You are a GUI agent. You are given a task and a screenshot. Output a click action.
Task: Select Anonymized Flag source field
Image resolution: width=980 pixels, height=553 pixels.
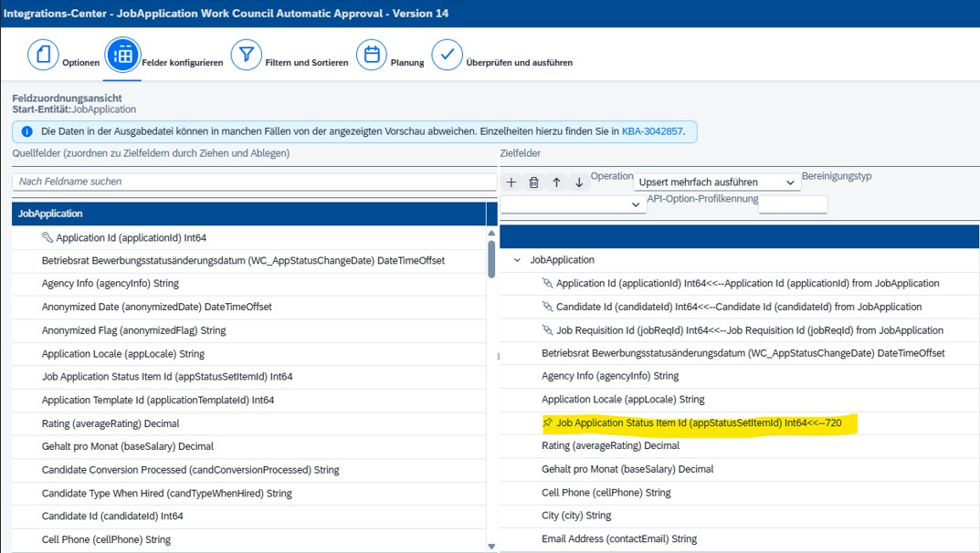pos(133,330)
